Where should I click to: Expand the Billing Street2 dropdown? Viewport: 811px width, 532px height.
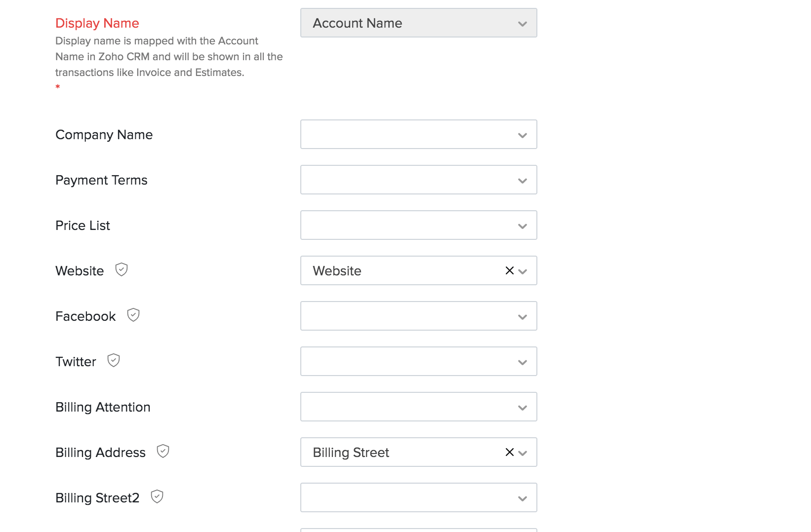(418, 497)
